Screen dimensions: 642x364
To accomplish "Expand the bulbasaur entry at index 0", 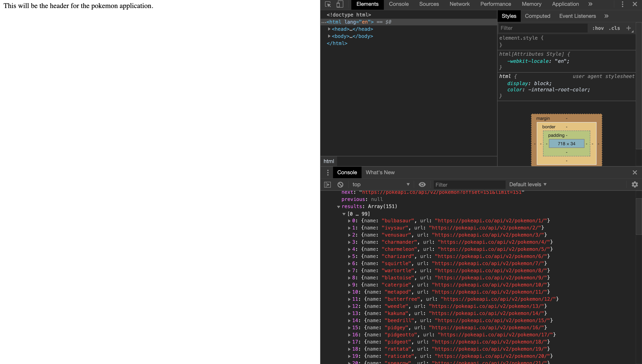I will 349,221.
